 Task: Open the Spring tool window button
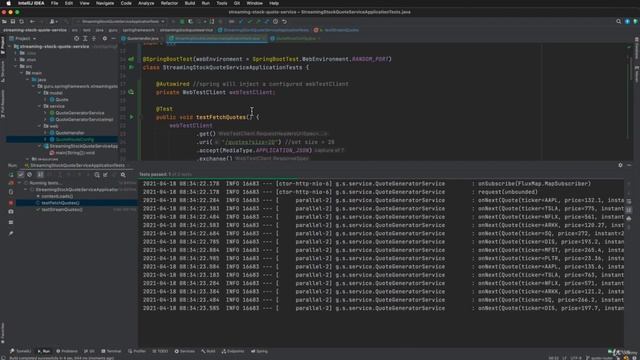point(260,351)
